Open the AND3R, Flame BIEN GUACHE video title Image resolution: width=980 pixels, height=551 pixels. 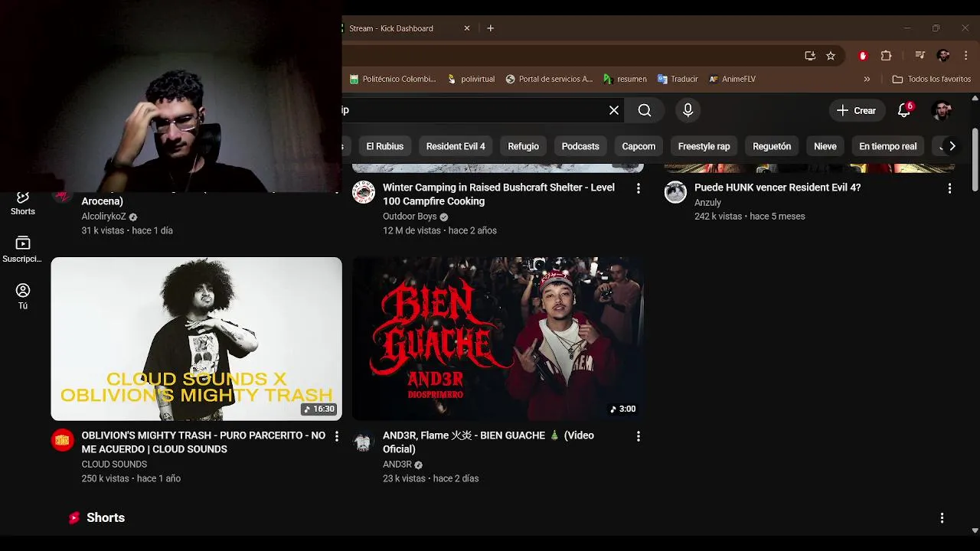tap(488, 442)
